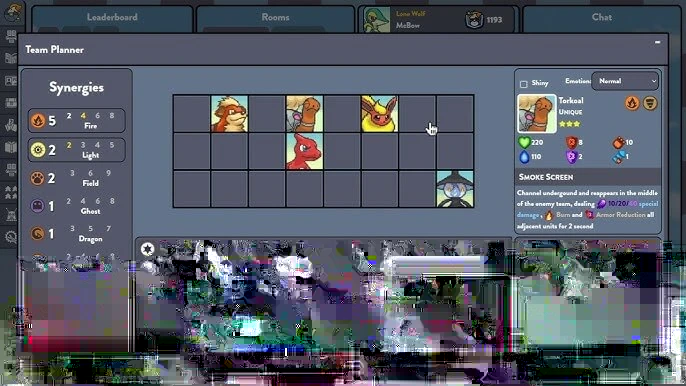This screenshot has height=386, width=686.
Task: Click the 'Smoke Screen' ability title
Action: pos(546,177)
